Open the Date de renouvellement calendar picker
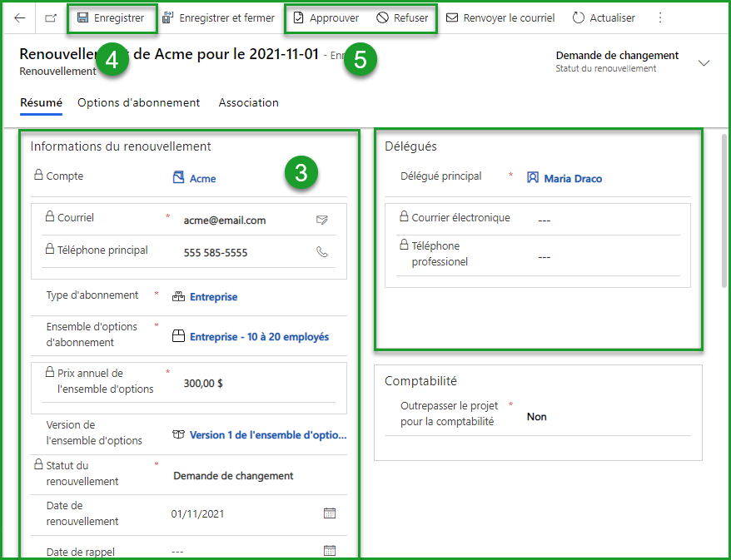 point(330,513)
